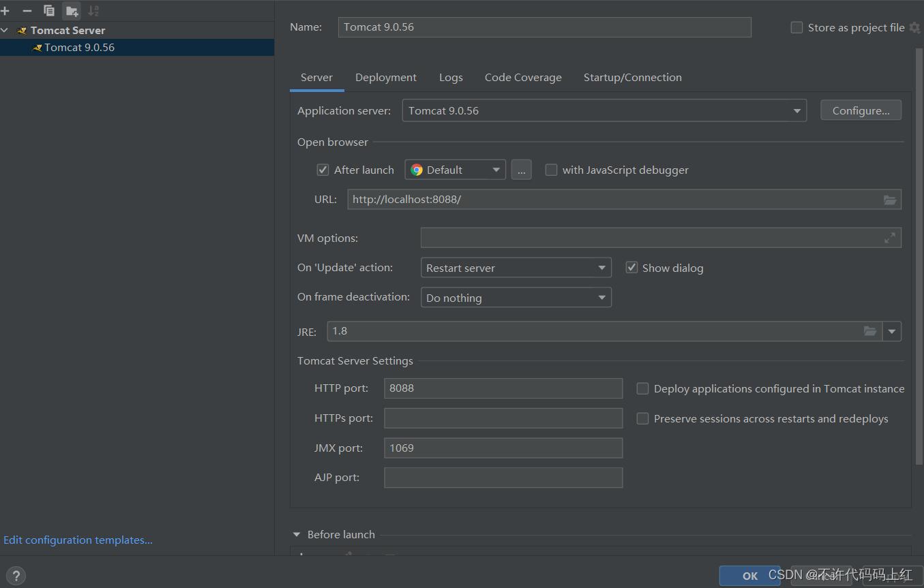Image resolution: width=924 pixels, height=588 pixels.
Task: Click into the JMX port field
Action: tap(503, 448)
